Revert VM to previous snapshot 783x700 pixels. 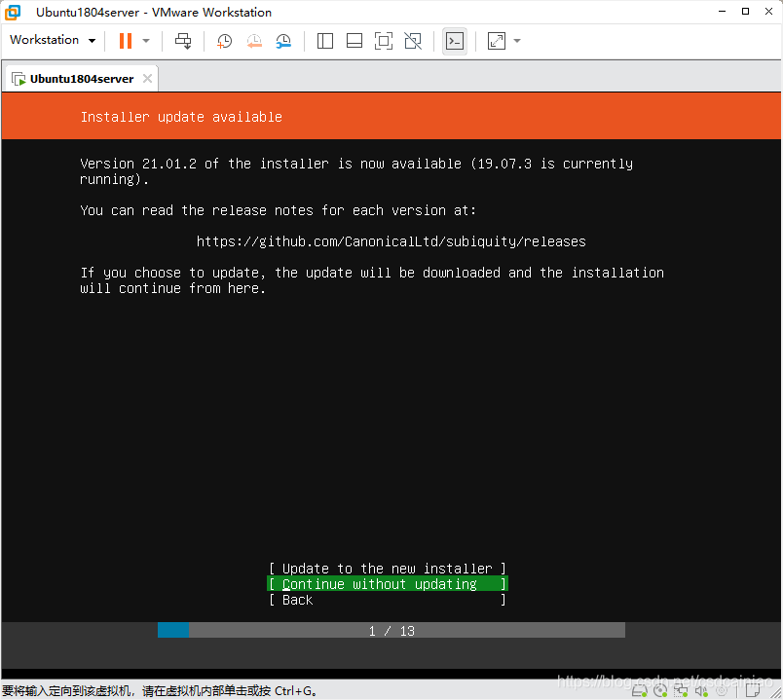tap(254, 41)
